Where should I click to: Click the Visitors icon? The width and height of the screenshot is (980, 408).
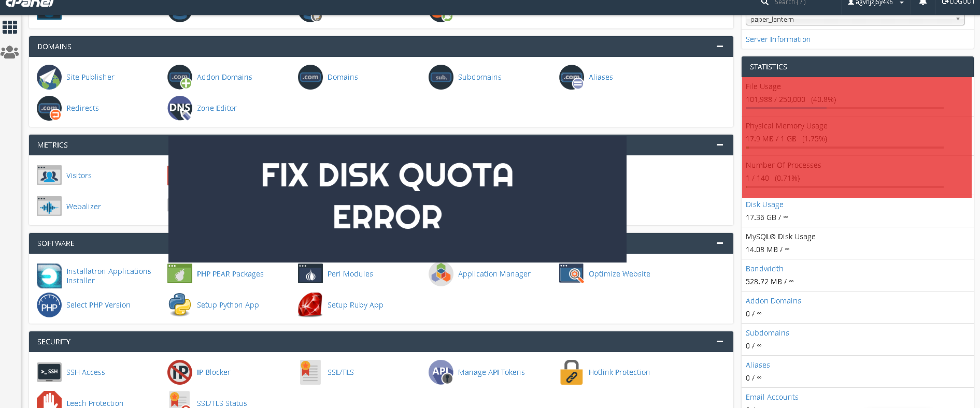[x=49, y=176]
